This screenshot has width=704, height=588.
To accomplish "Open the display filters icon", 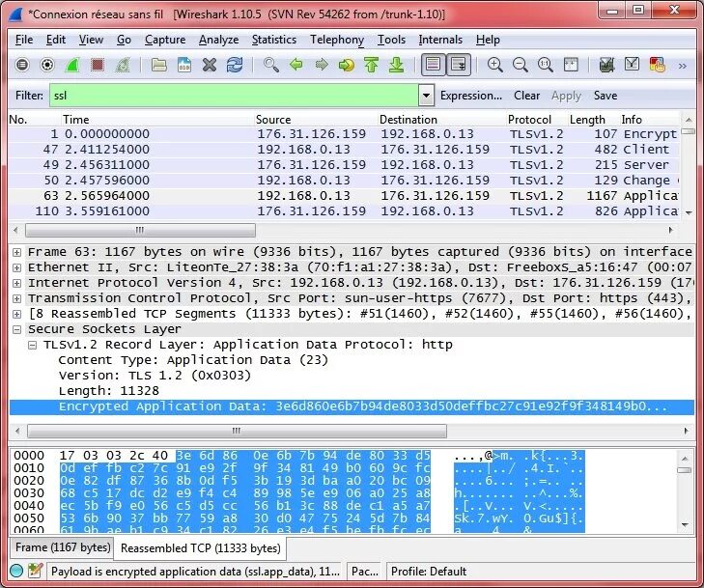I will [x=632, y=65].
